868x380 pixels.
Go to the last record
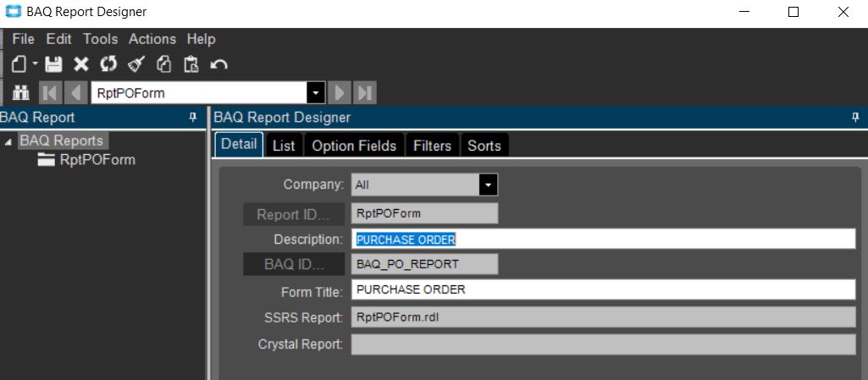tap(365, 92)
